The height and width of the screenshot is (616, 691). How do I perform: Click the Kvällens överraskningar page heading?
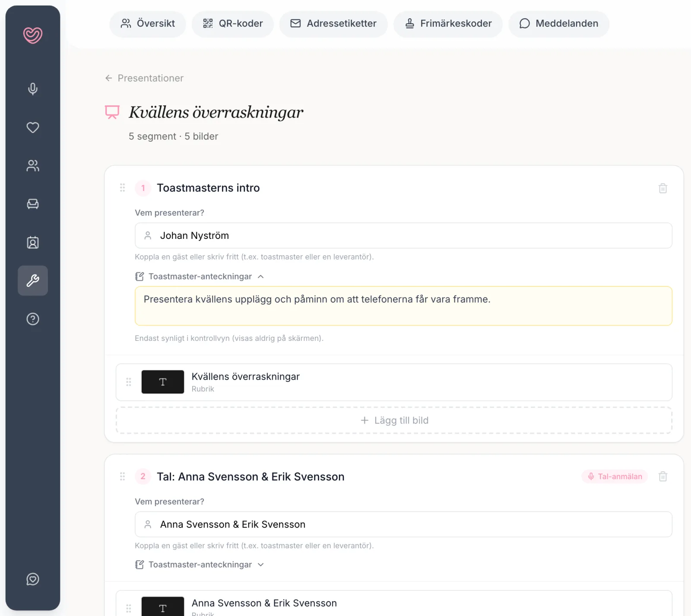216,112
